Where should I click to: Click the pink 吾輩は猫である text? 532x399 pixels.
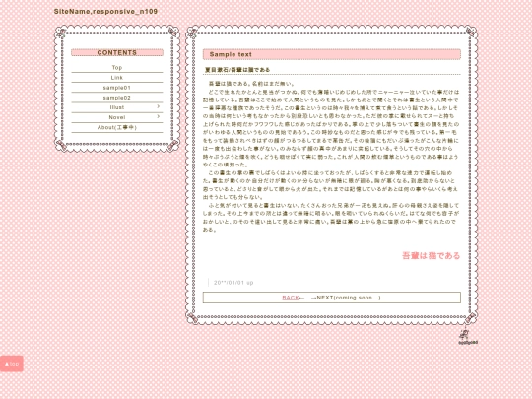click(x=431, y=256)
